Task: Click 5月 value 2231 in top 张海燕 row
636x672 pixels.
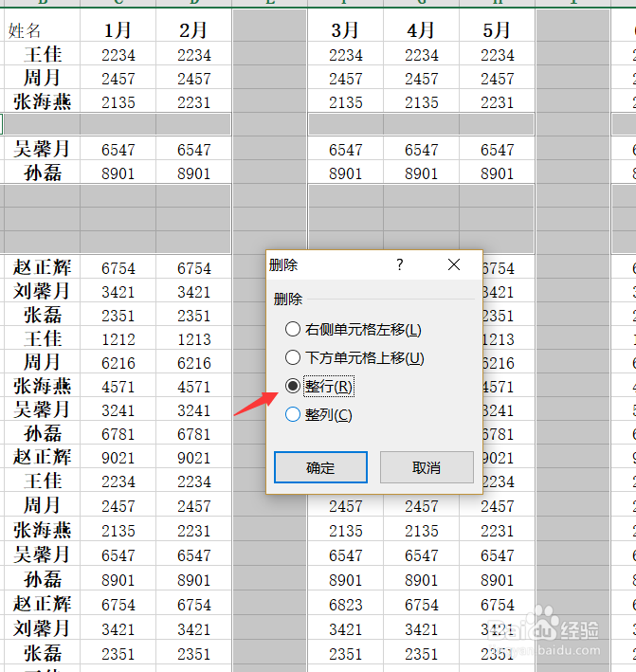Action: tap(498, 101)
